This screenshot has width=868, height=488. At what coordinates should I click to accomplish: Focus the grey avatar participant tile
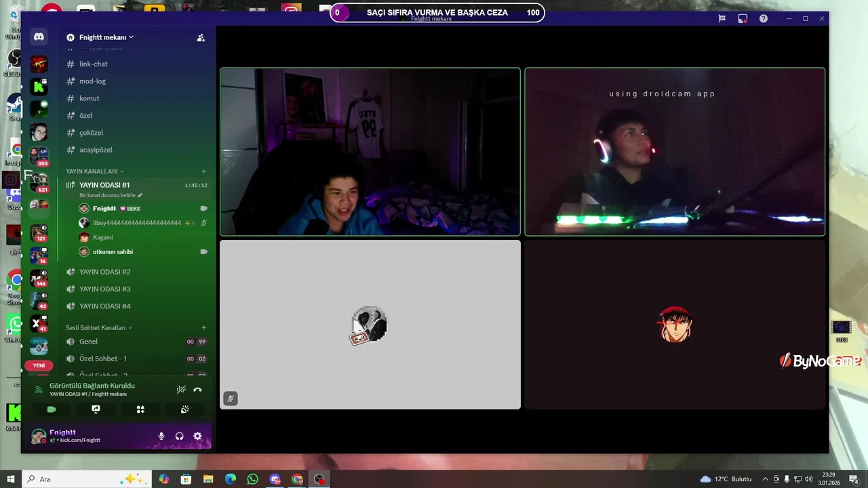pos(370,325)
